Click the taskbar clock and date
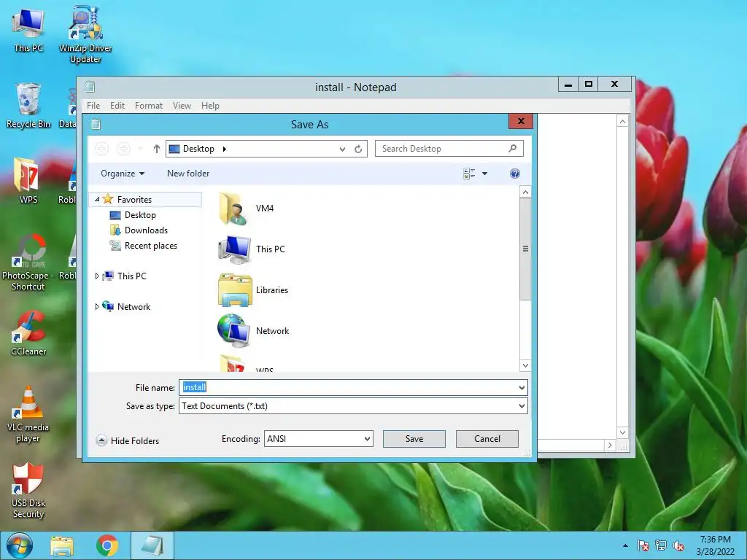The image size is (747, 560). coord(715,545)
